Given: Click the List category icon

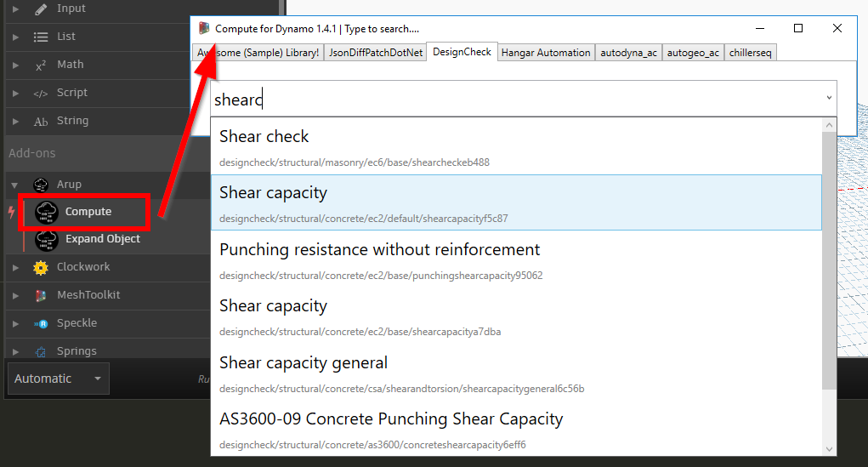Looking at the screenshot, I should pos(41,37).
